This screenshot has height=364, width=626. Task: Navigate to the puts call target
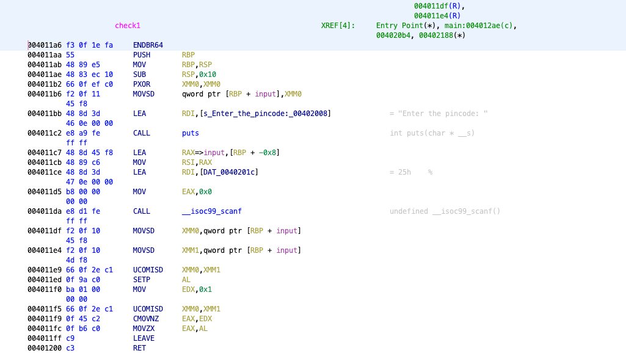click(191, 133)
